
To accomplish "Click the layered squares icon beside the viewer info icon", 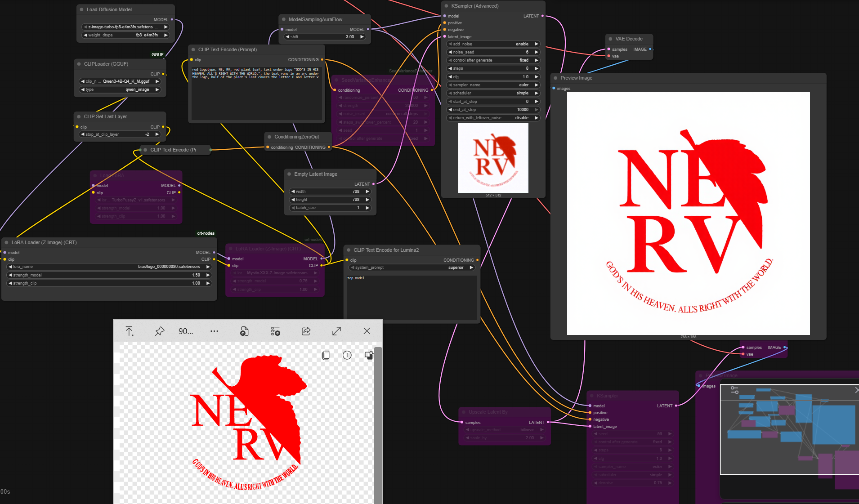I will tap(369, 355).
